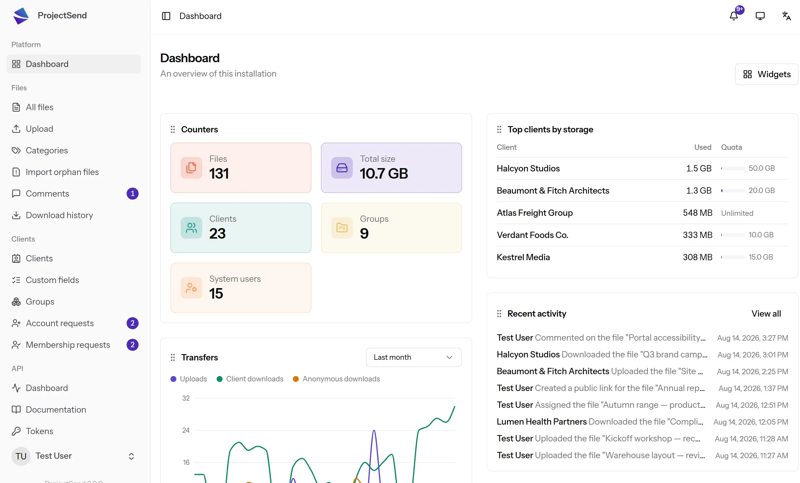Click Halcyon Studios quota progress bar

pyautogui.click(x=732, y=168)
